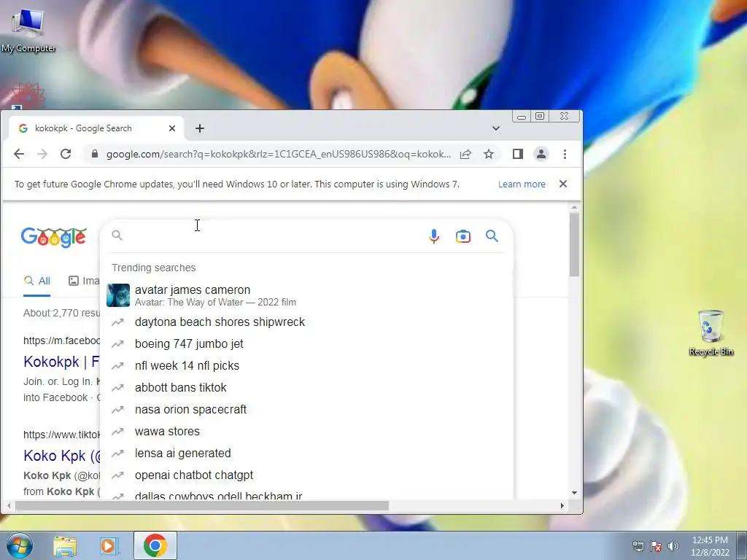Screen dimensions: 747x560
Task: Select suggestion avatar james cameron
Action: coord(307,295)
